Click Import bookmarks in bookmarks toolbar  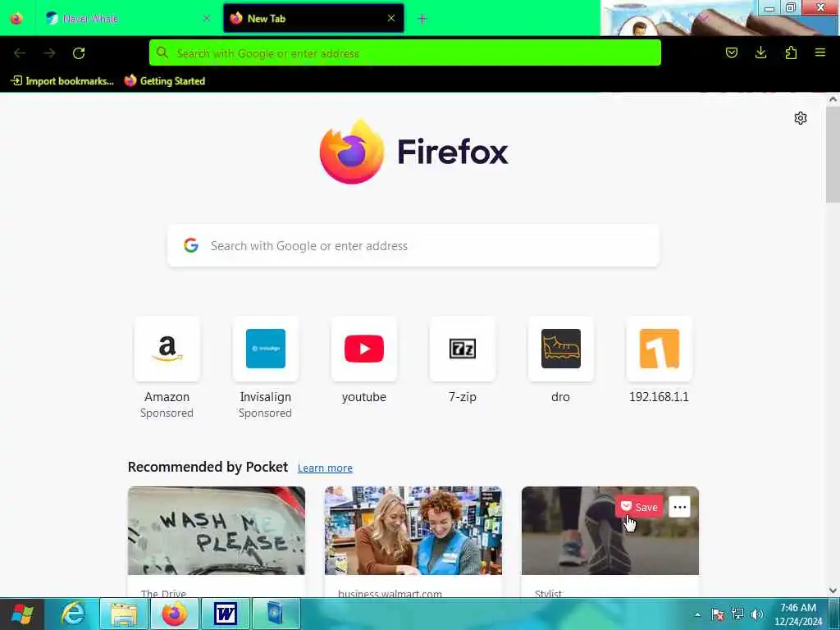point(62,81)
